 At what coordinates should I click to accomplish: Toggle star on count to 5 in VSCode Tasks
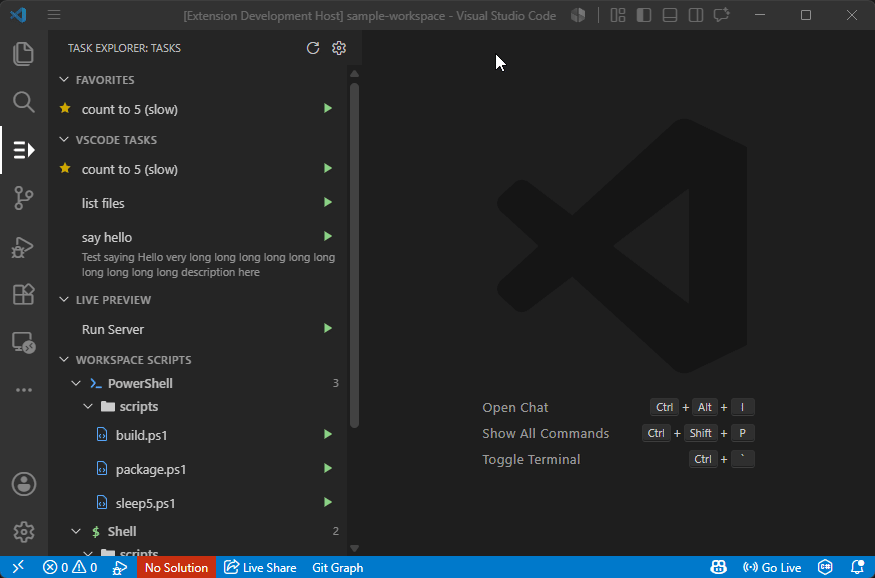[65, 168]
